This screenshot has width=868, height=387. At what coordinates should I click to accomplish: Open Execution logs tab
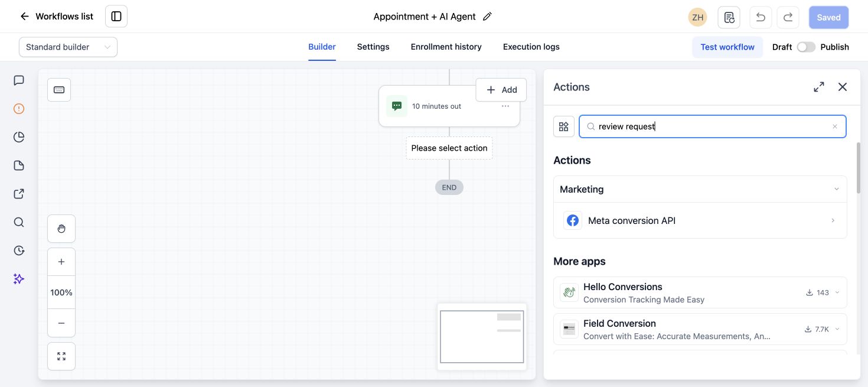click(531, 47)
